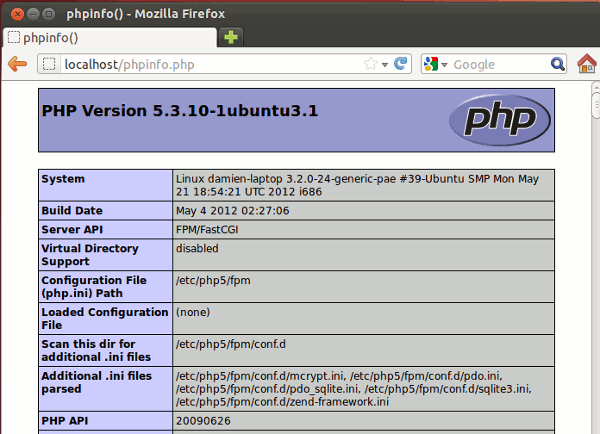Click the Google search engine icon
This screenshot has height=434, width=600.
pyautogui.click(x=431, y=64)
